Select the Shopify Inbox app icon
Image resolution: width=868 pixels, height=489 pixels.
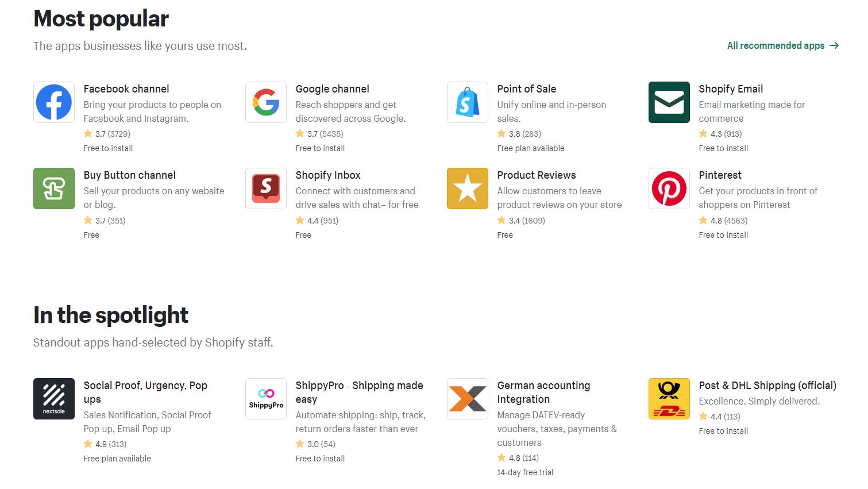(265, 188)
